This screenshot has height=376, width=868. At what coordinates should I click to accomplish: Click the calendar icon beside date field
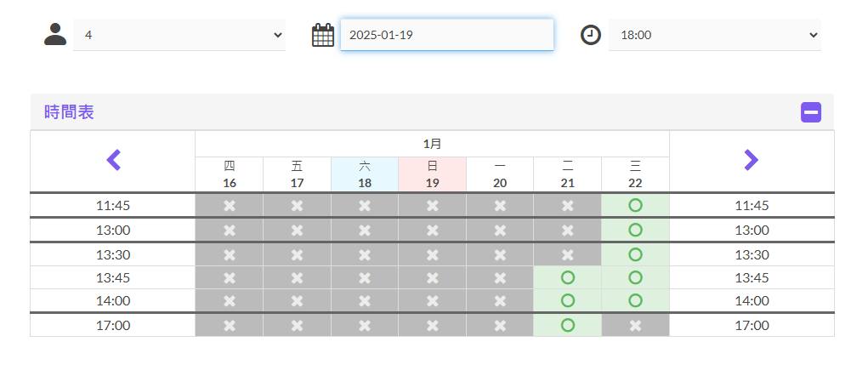tap(323, 35)
